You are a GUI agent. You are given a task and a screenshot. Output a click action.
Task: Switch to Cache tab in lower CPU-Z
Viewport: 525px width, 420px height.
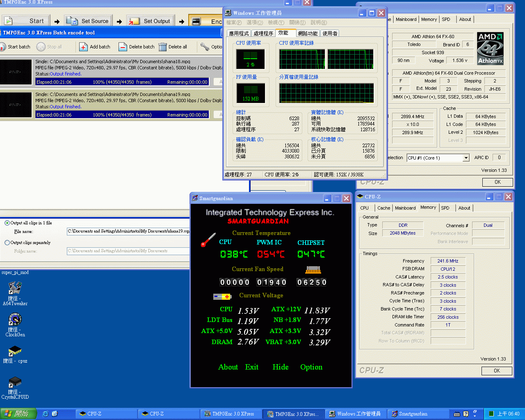click(384, 208)
